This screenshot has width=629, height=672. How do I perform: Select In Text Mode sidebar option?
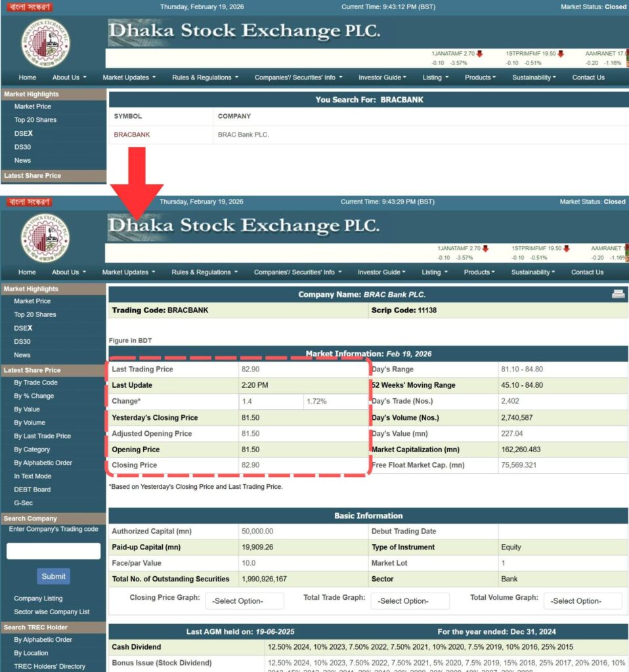coord(32,476)
